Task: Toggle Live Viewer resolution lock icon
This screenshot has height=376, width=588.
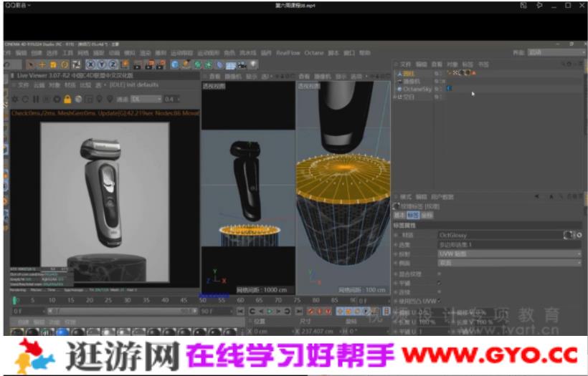Action: tap(67, 100)
